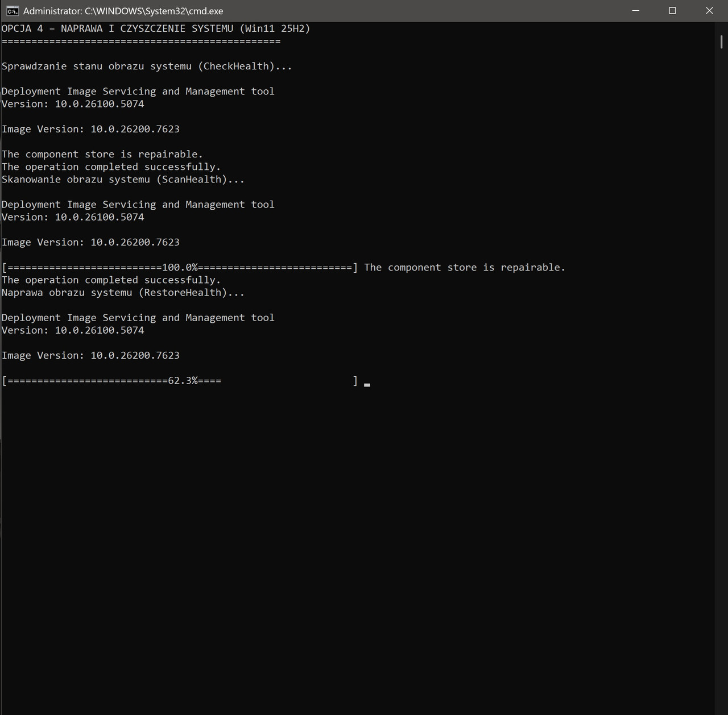Click the blinking cursor after the 62.3% bar
This screenshot has width=728, height=715.
pos(367,385)
